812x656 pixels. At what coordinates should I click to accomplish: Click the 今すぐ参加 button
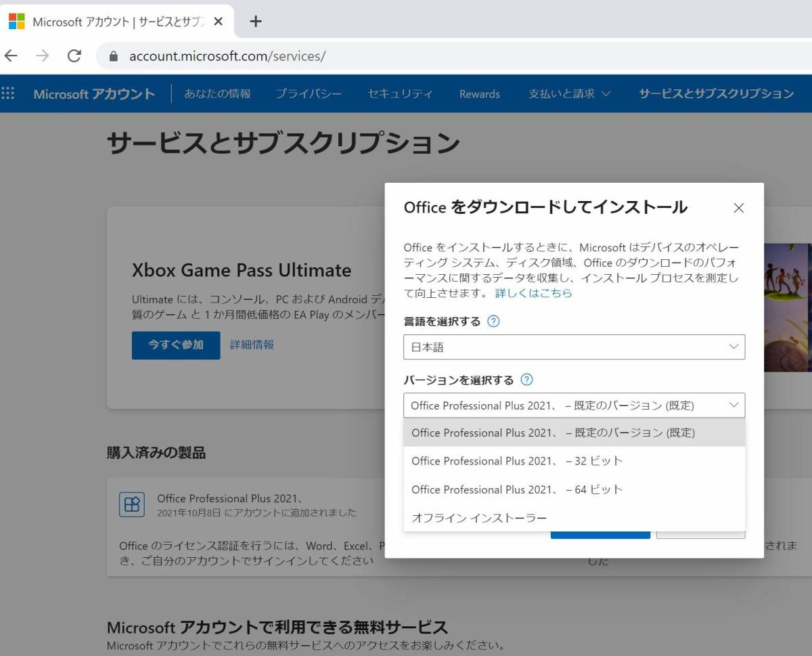(x=176, y=345)
